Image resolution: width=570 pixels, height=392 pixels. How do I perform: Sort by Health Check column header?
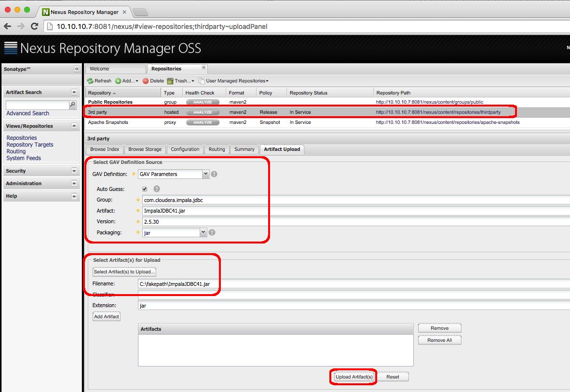click(204, 93)
